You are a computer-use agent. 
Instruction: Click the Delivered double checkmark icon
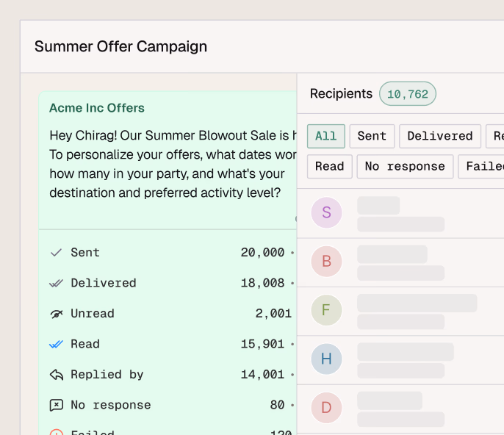56,283
